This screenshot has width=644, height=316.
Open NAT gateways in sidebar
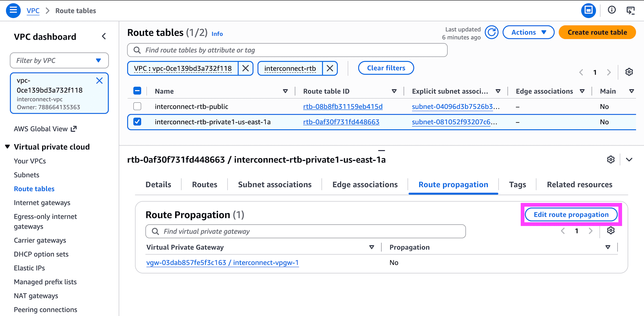click(x=36, y=296)
